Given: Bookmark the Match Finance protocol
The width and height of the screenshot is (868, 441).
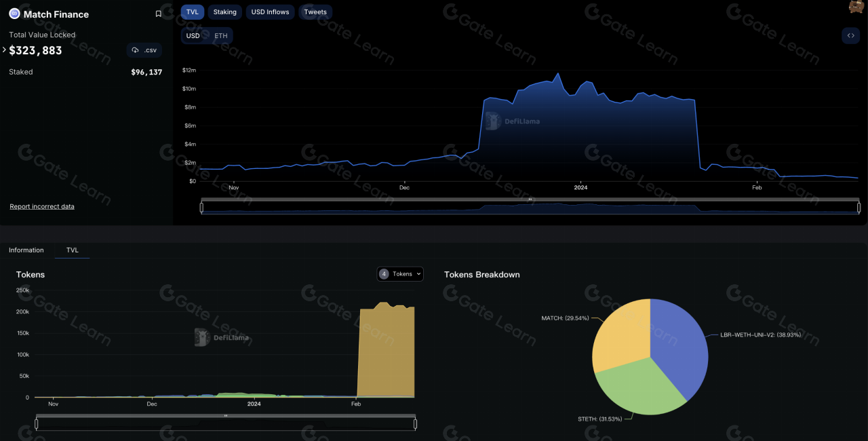Looking at the screenshot, I should [x=159, y=14].
